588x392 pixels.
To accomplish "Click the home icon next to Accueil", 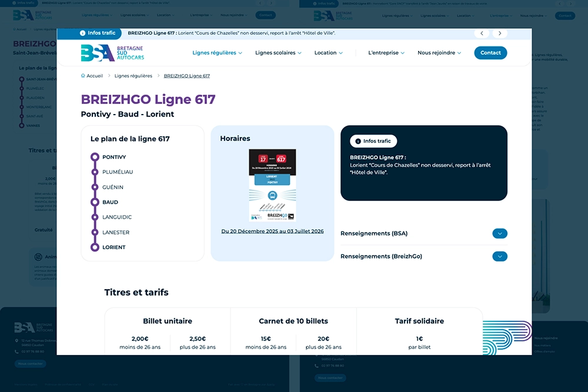I will [x=83, y=76].
